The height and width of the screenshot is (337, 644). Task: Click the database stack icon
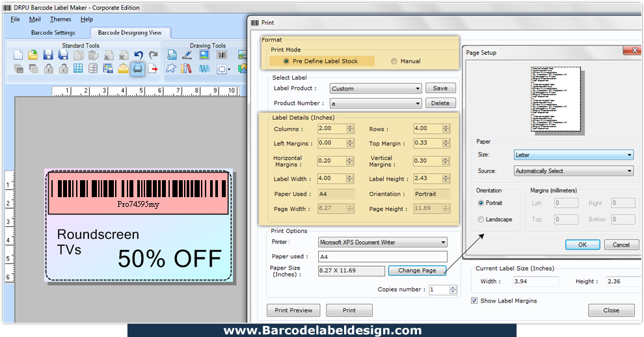click(x=93, y=68)
